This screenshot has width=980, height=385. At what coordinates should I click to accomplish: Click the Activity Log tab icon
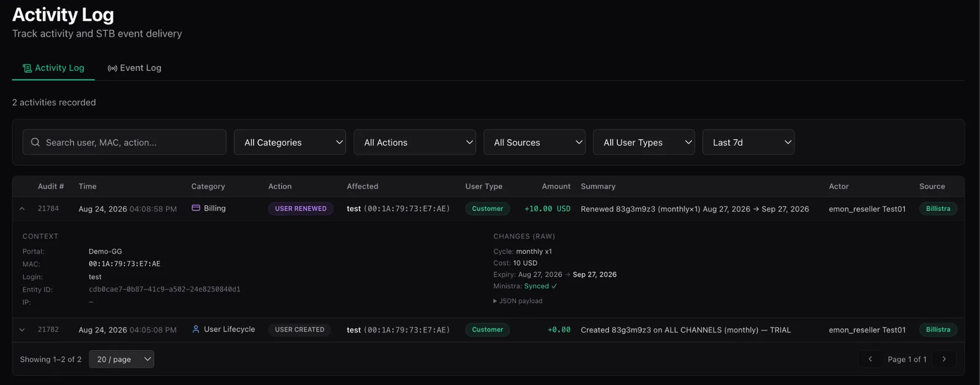point(27,68)
